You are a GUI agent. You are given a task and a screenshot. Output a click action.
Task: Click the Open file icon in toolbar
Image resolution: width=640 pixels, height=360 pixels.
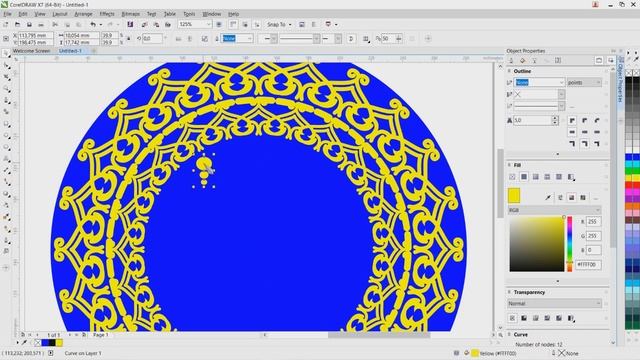[x=18, y=24]
